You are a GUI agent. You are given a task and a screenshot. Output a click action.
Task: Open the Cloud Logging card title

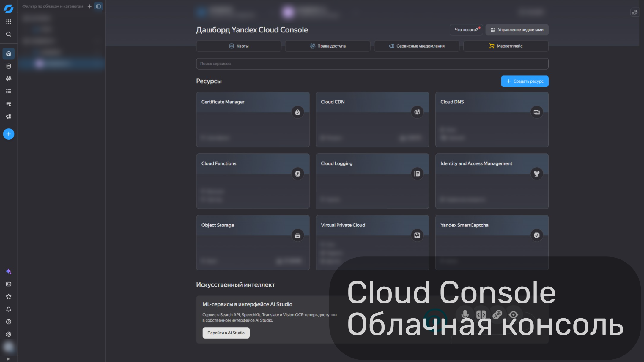point(337,163)
